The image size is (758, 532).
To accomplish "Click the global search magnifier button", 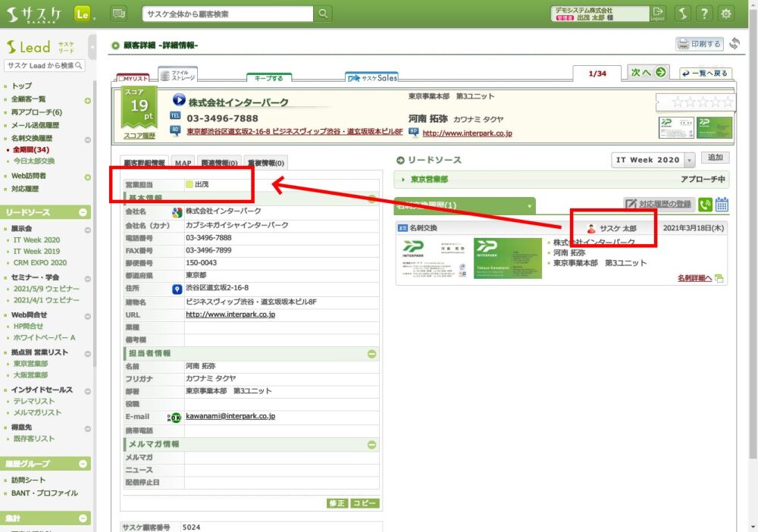I will point(323,14).
